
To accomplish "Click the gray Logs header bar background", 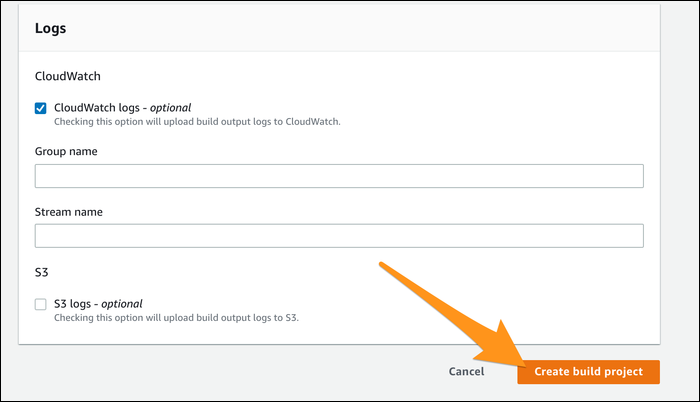I will pyautogui.click(x=400, y=29).
